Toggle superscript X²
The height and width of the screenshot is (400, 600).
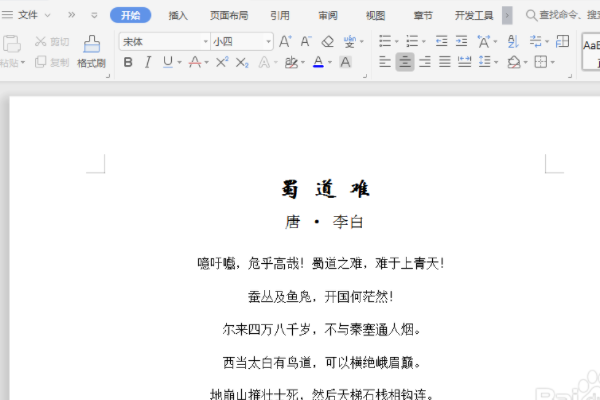tap(222, 62)
